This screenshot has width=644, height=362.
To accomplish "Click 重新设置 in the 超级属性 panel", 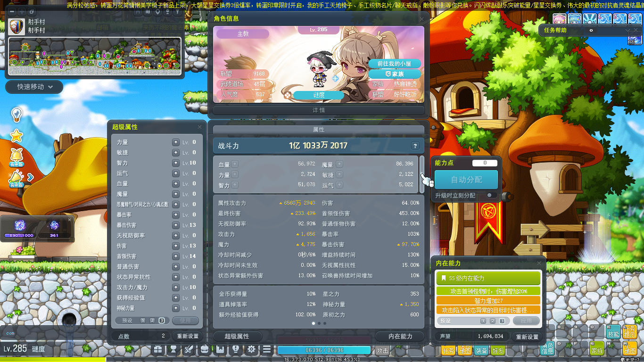I will coord(187,336).
